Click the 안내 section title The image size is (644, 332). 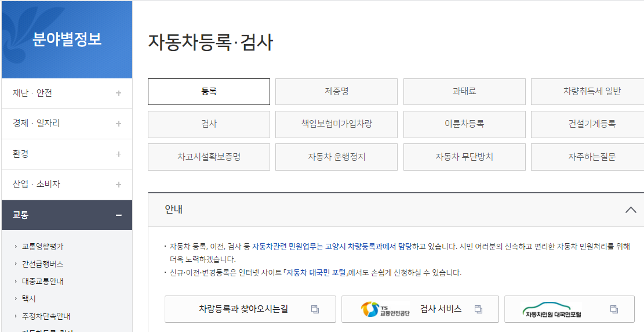click(174, 210)
